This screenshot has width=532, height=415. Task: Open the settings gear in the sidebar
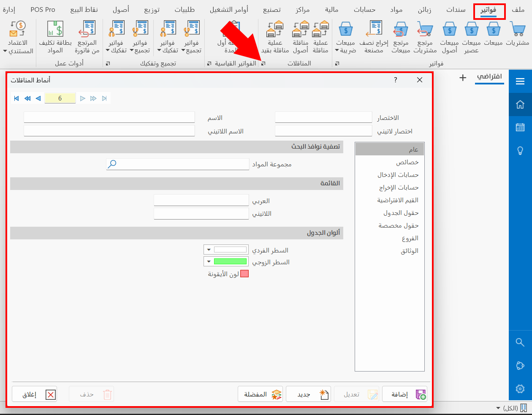tap(520, 388)
